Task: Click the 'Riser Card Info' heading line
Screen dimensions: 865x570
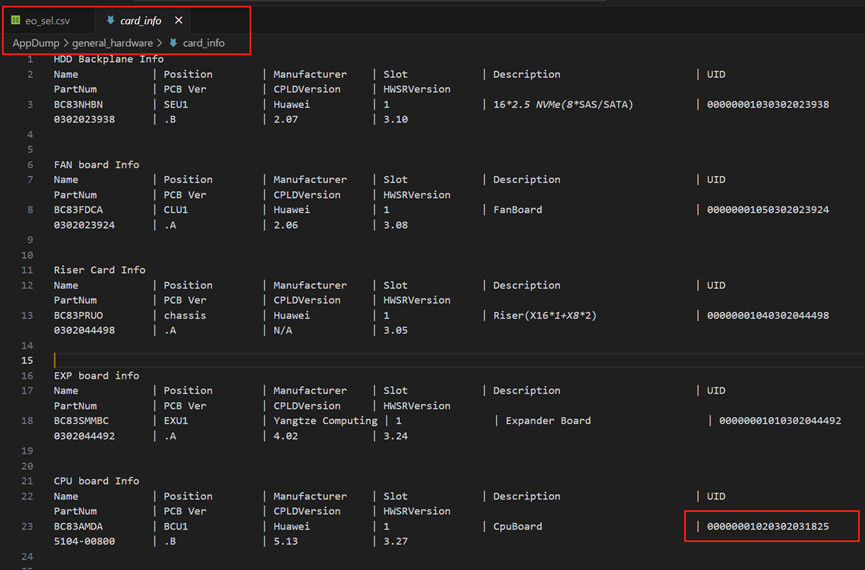Action: pos(99,270)
